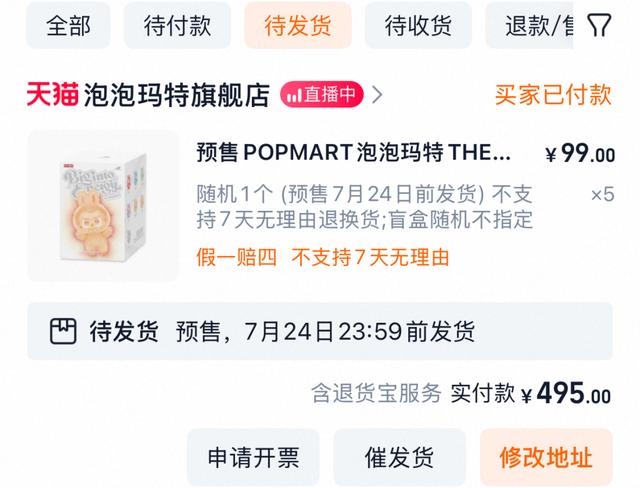Click the package box icon beside 待发货

point(63,331)
